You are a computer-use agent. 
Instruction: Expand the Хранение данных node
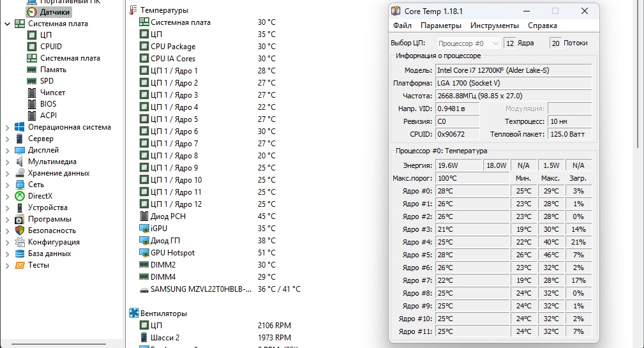click(8, 173)
